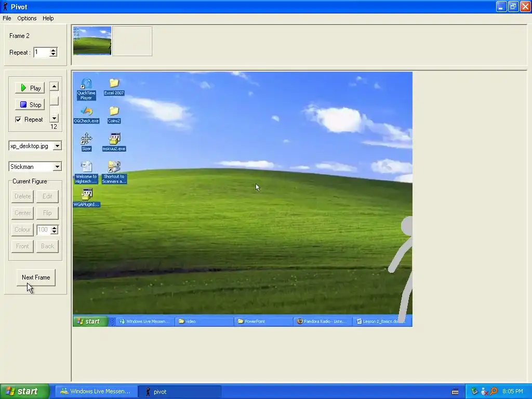The width and height of the screenshot is (532, 399).
Task: Click the magnifier icon in system tray
Action: [x=494, y=392]
